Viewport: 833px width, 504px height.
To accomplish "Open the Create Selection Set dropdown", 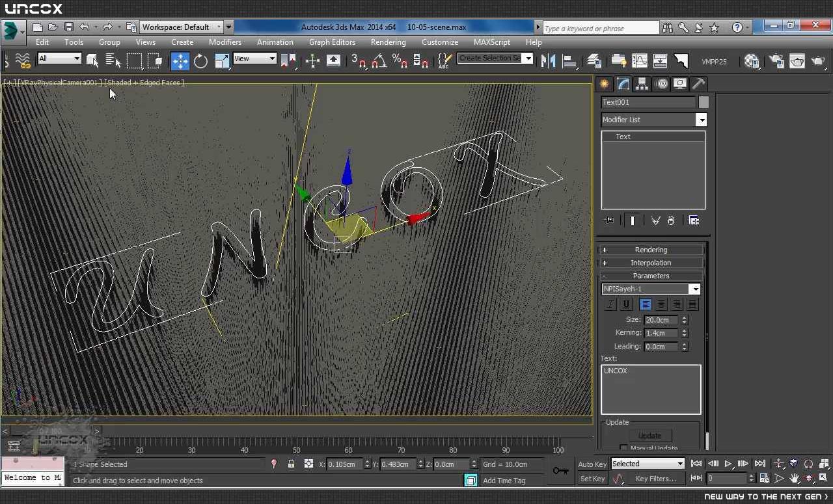I will pyautogui.click(x=495, y=59).
